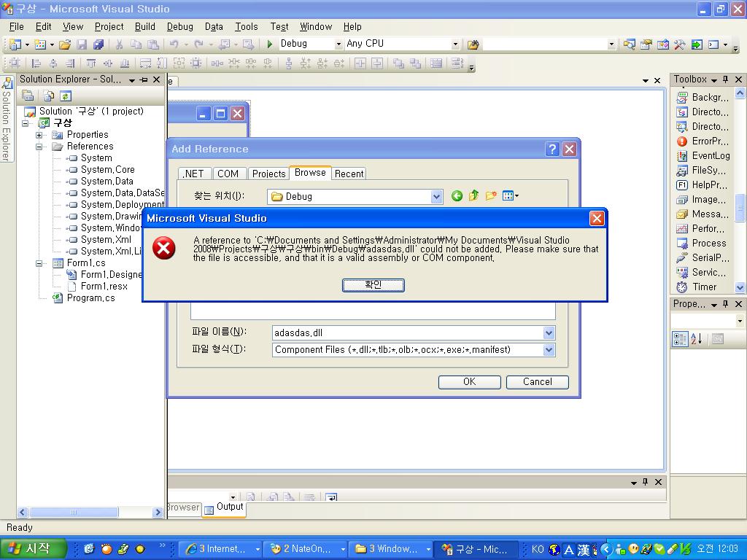The height and width of the screenshot is (560, 747).
Task: Click the Categorized view icon in Properties
Action: (x=680, y=339)
